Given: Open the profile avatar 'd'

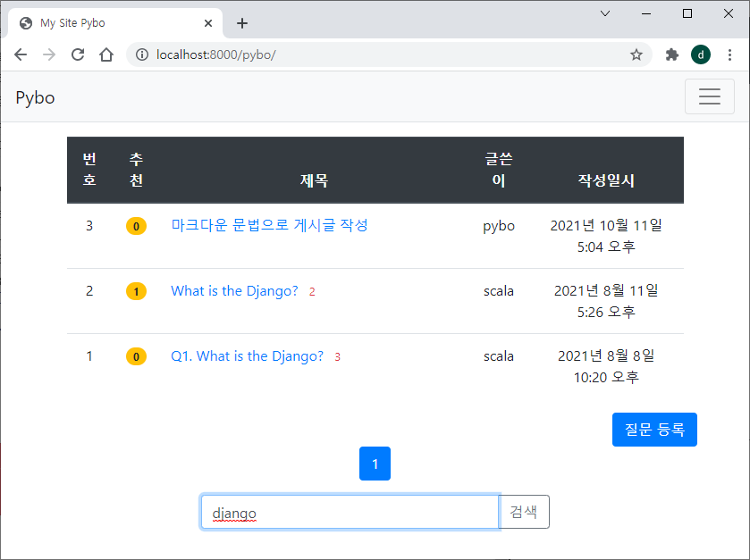Looking at the screenshot, I should (x=701, y=54).
